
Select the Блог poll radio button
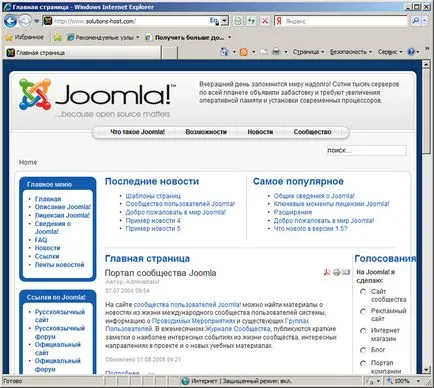(363, 350)
